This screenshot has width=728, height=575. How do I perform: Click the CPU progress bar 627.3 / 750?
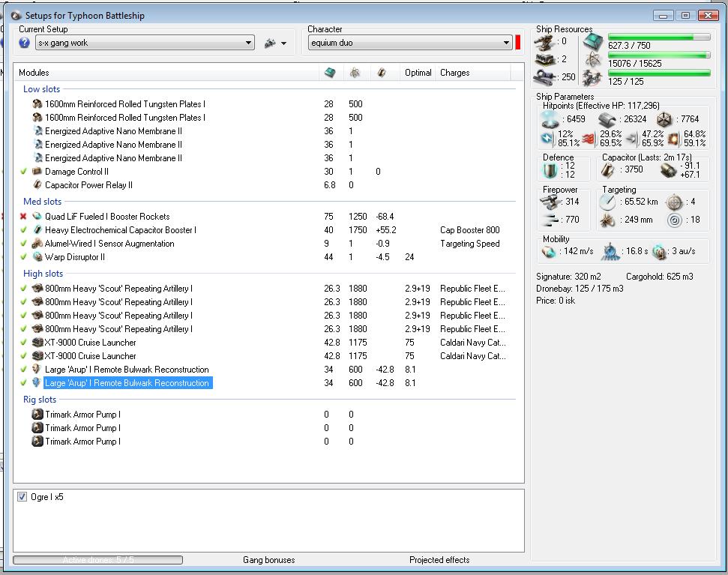point(659,37)
